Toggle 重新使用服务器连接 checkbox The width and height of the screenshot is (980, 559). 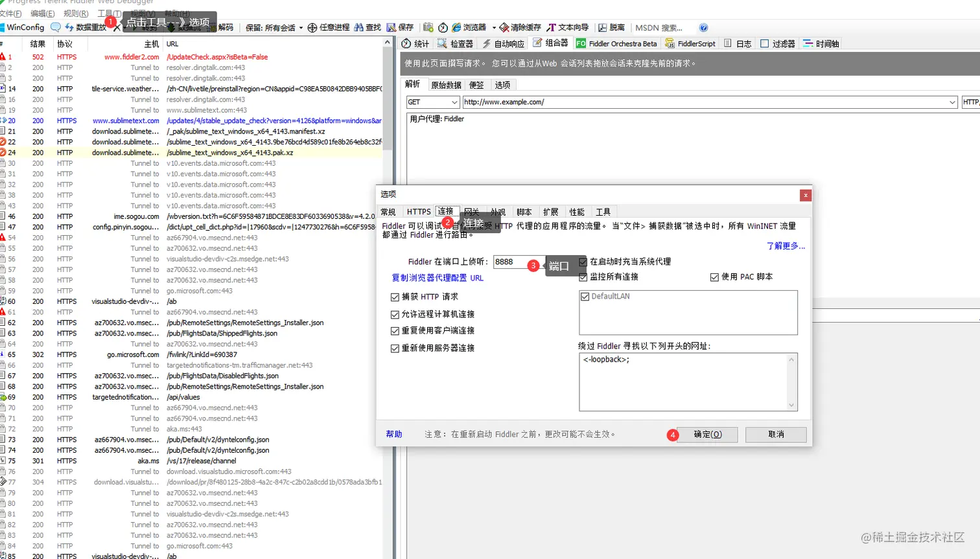(x=395, y=348)
